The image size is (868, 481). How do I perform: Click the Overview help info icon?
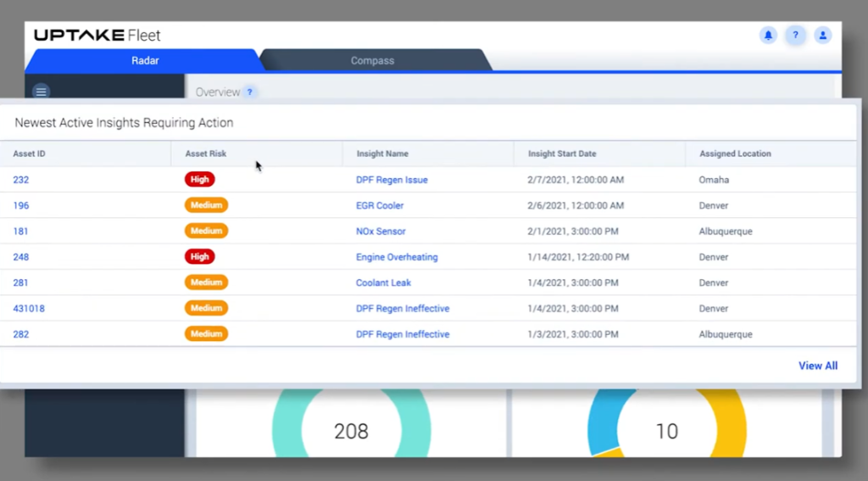[250, 92]
